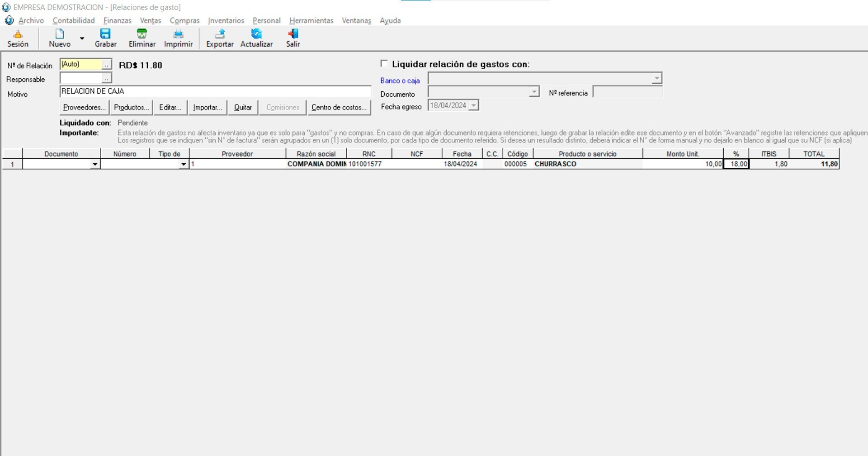Click the Motivo text field
This screenshot has height=456, width=868.
point(215,91)
